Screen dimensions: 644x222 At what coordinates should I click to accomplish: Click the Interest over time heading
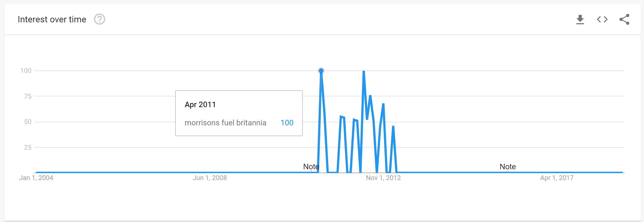52,19
